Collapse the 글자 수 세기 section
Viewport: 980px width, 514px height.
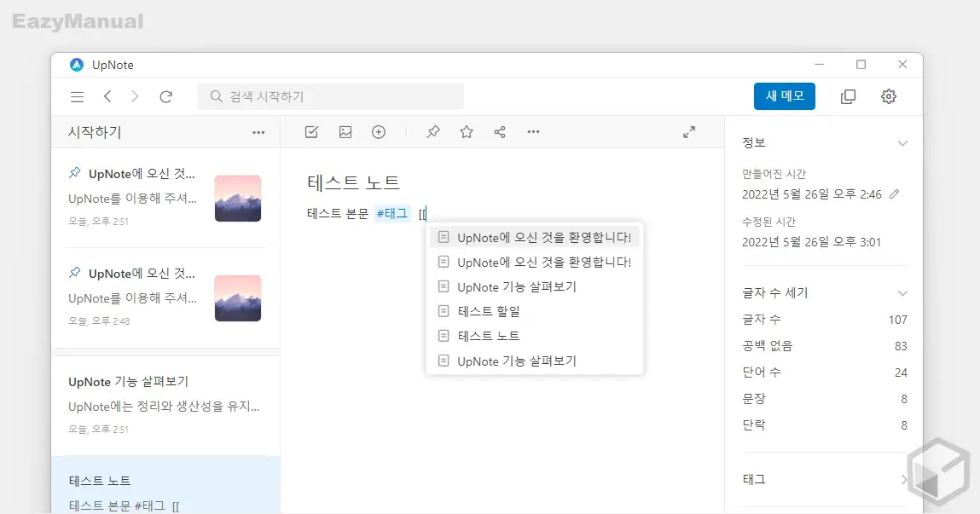tap(902, 293)
